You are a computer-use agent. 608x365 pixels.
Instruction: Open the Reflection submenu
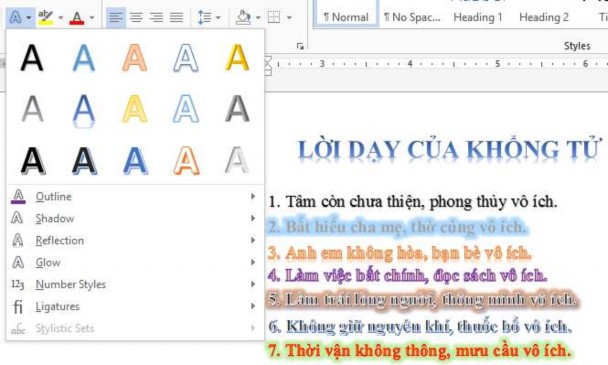pyautogui.click(x=135, y=240)
